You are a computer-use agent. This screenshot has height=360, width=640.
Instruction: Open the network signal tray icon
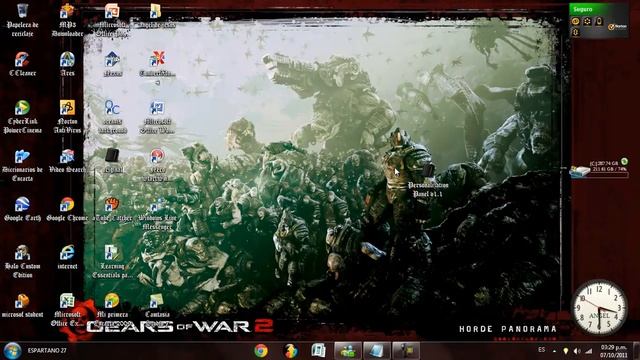pyautogui.click(x=588, y=351)
